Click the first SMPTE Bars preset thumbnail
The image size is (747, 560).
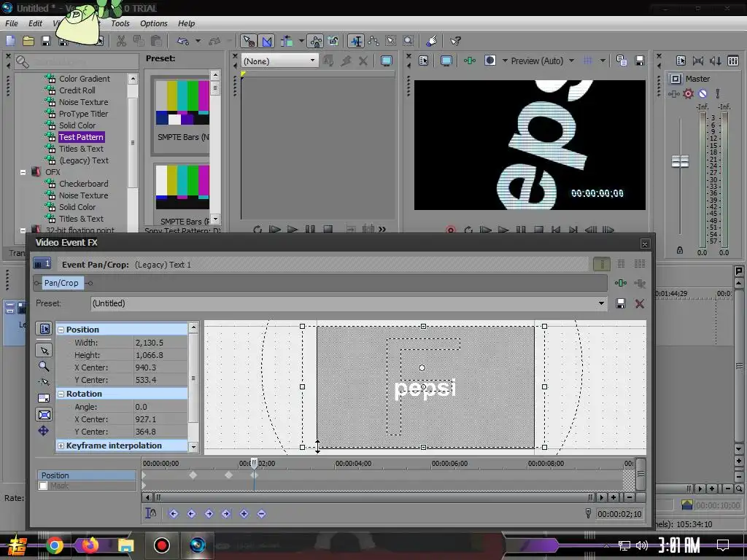(182, 102)
